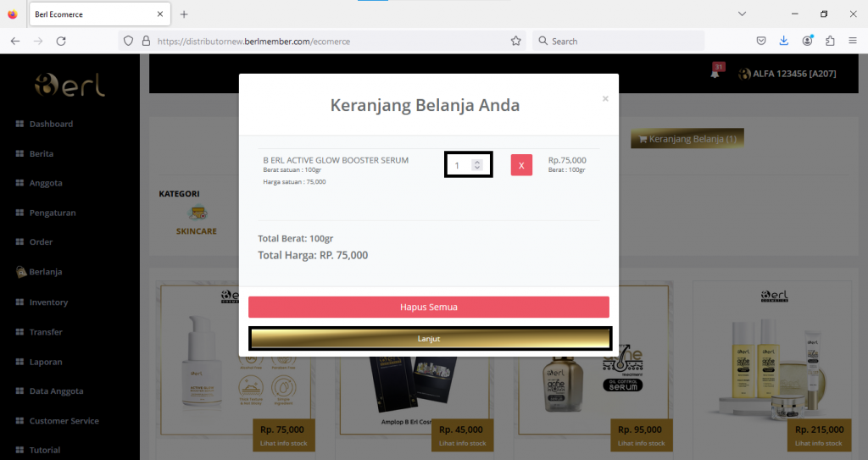Open the extensions puzzle icon
The height and width of the screenshot is (460, 868).
coord(830,41)
